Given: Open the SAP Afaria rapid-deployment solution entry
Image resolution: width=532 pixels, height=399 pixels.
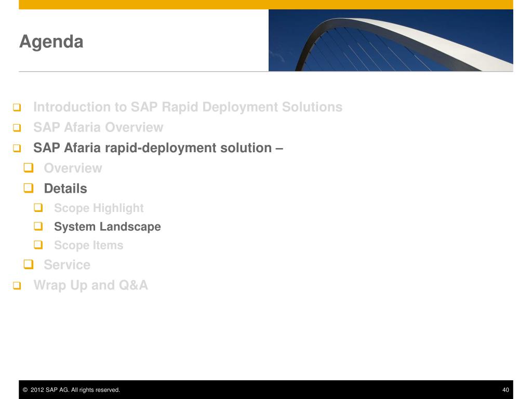Looking at the screenshot, I should (x=158, y=148).
